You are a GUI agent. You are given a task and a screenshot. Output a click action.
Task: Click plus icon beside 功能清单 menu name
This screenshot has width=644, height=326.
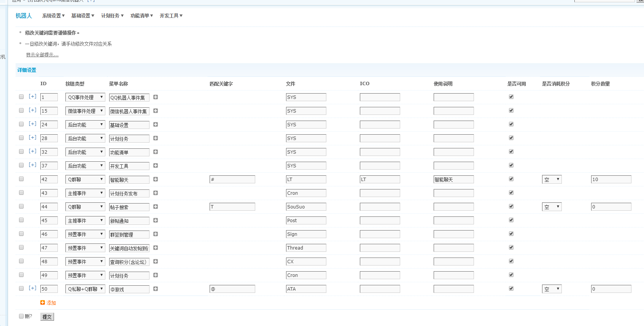pos(156,152)
